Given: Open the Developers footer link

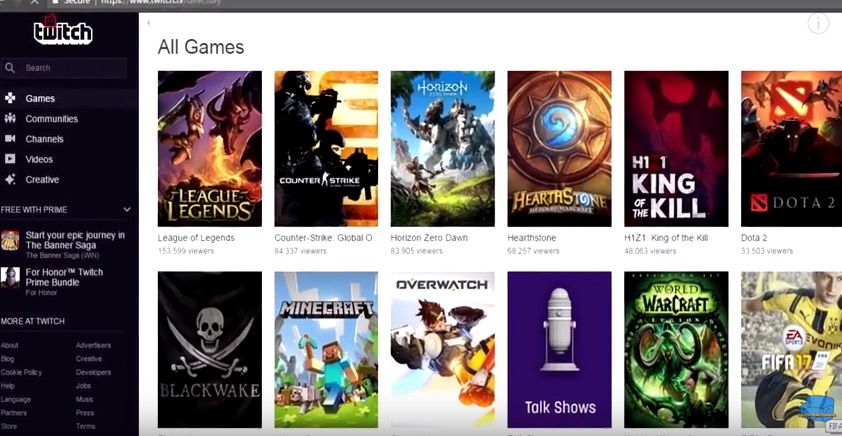Looking at the screenshot, I should [x=93, y=372].
